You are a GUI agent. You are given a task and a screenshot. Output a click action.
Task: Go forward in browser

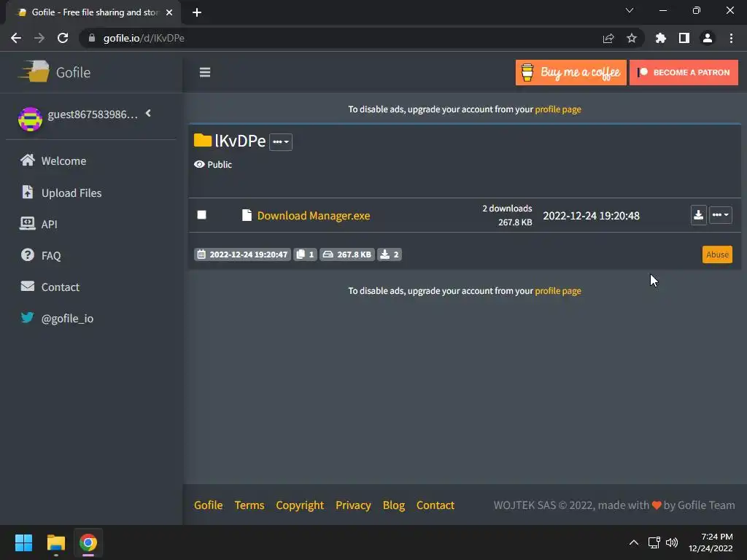click(x=39, y=38)
